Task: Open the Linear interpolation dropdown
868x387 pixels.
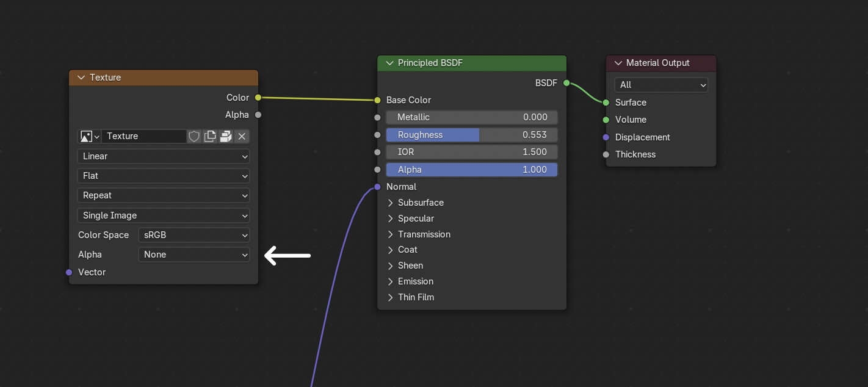Action: point(164,156)
